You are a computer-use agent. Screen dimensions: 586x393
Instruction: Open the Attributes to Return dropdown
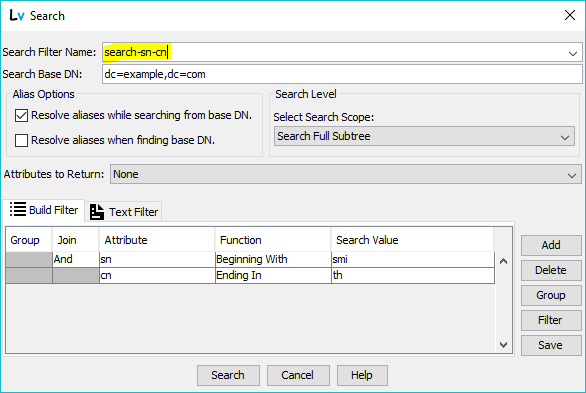[x=345, y=174]
